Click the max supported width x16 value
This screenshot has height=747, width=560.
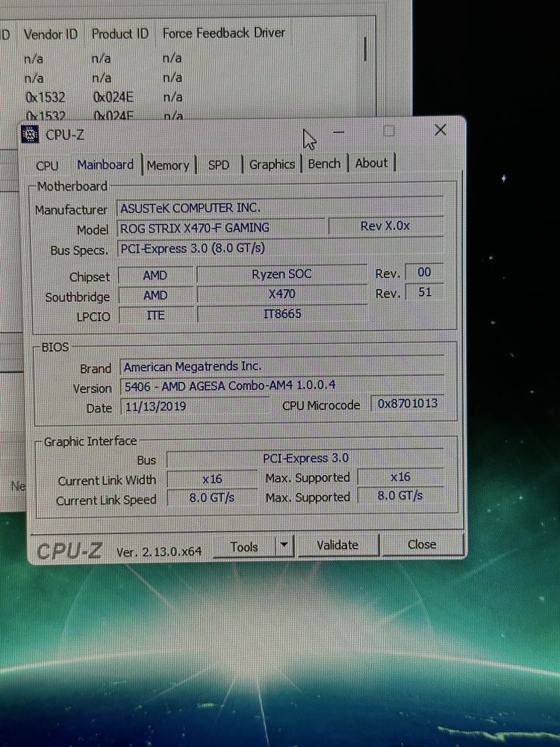(x=400, y=477)
